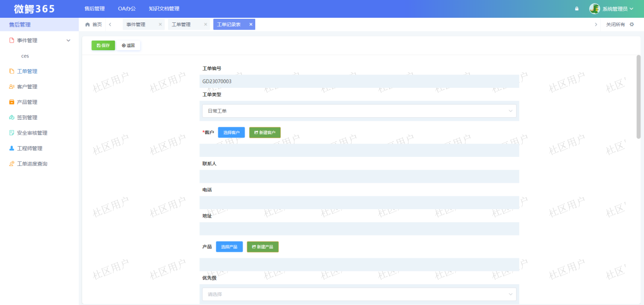
Task: Click the 新建产品 button
Action: click(262, 247)
